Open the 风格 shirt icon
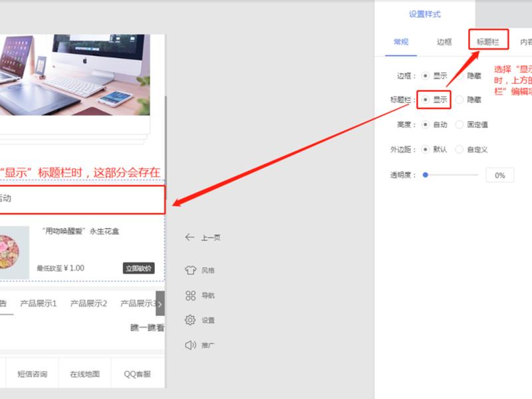Image resolution: width=532 pixels, height=399 pixels. click(190, 270)
